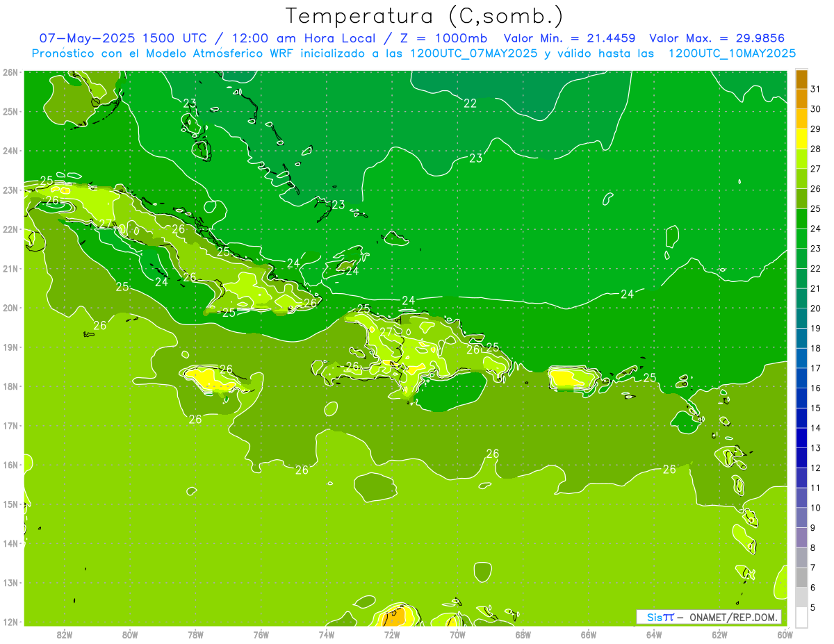
Task: Click the 'ONAMET/REP.DOM.' credit label
Action: coord(735,617)
